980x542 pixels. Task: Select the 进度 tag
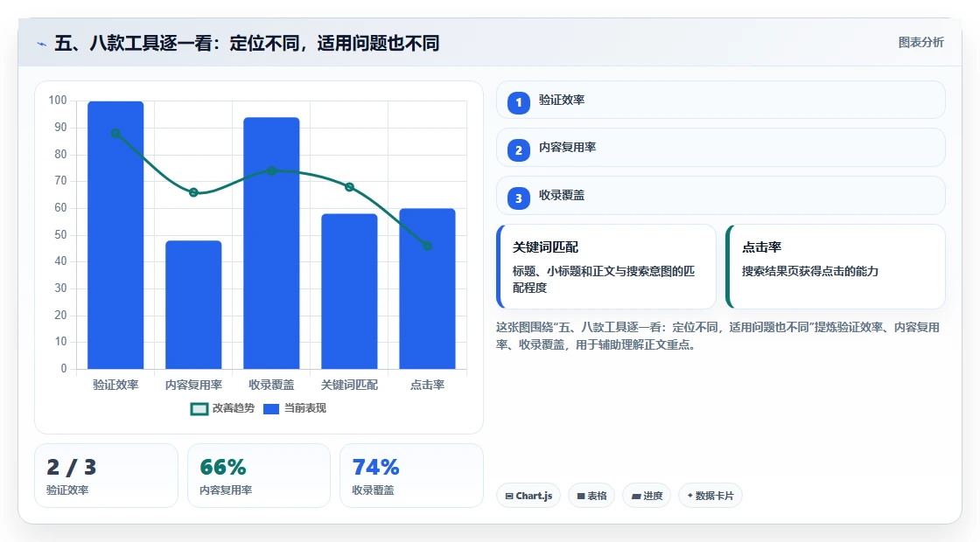pyautogui.click(x=647, y=496)
